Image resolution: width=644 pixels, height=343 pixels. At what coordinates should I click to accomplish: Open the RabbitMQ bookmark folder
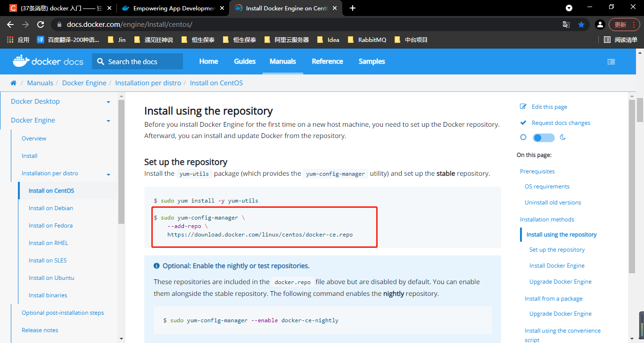(367, 40)
